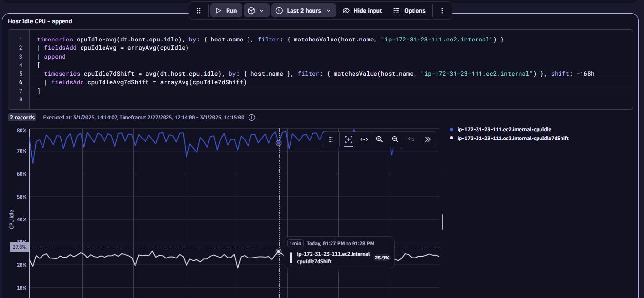This screenshot has height=298, width=644.
Task: Toggle the cpuIdle7dShift legend series
Action: click(509, 139)
